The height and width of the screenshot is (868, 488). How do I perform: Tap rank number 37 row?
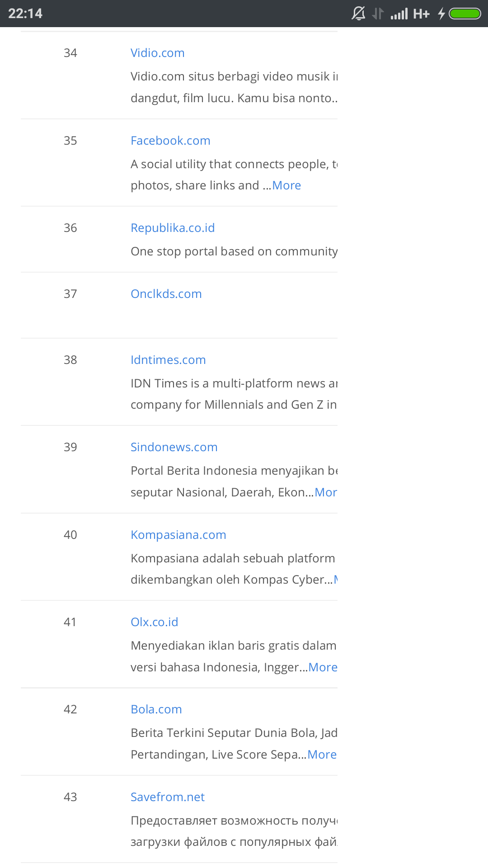(x=179, y=305)
